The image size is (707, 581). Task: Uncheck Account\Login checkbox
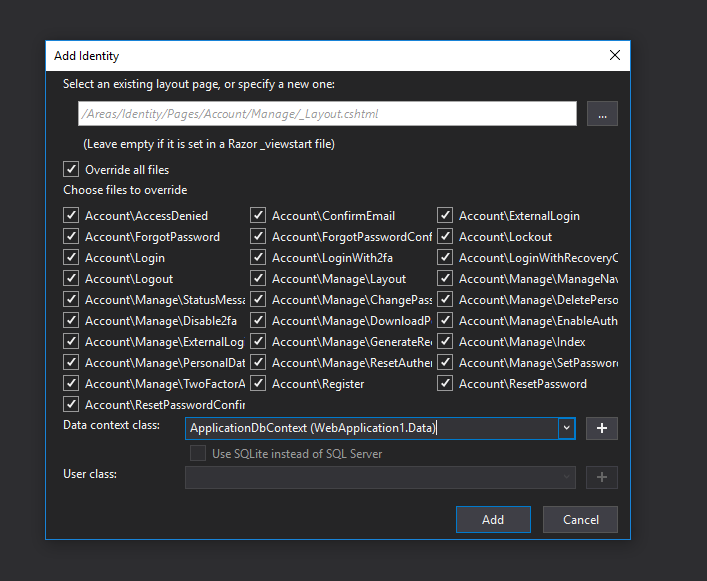pos(71,257)
